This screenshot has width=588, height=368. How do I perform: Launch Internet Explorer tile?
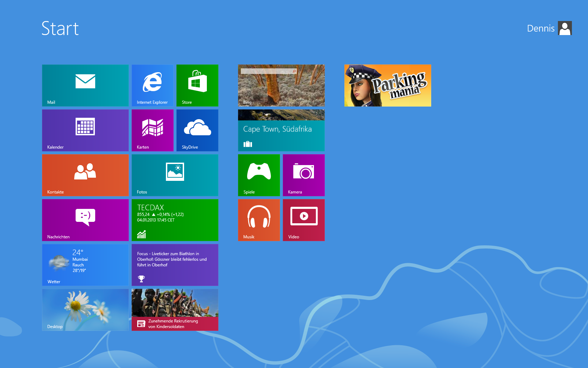click(153, 86)
